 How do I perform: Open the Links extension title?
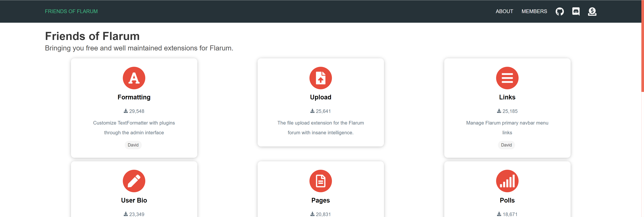point(507,97)
